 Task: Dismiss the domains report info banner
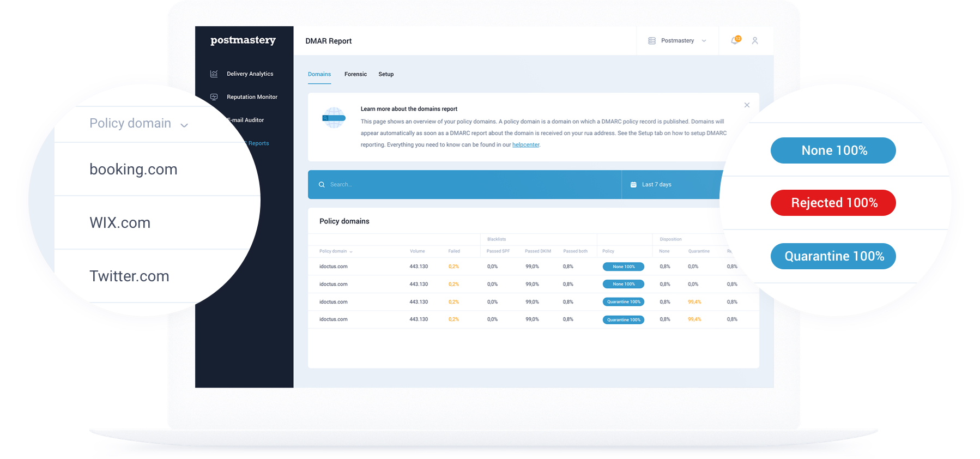[747, 105]
